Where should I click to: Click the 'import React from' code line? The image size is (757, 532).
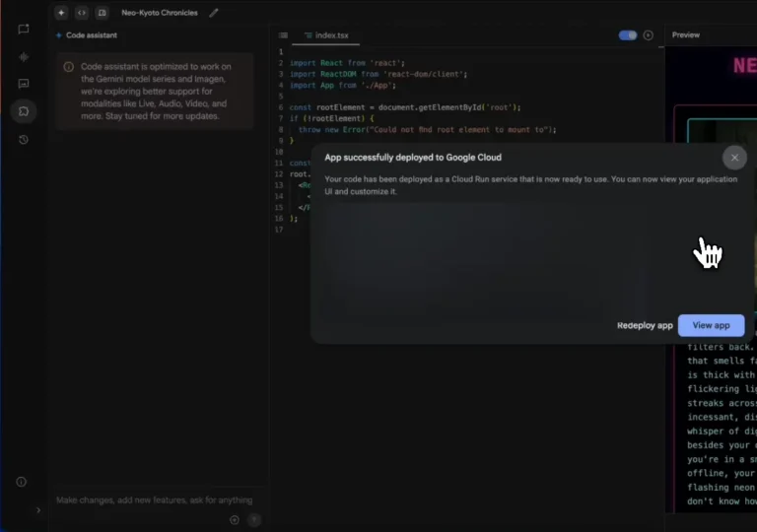(x=347, y=63)
